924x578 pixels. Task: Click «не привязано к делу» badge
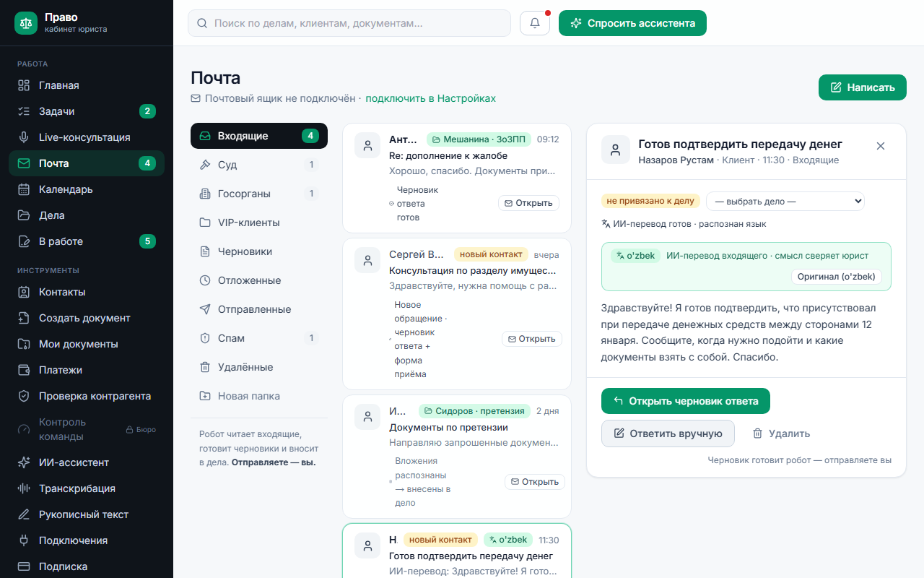650,201
